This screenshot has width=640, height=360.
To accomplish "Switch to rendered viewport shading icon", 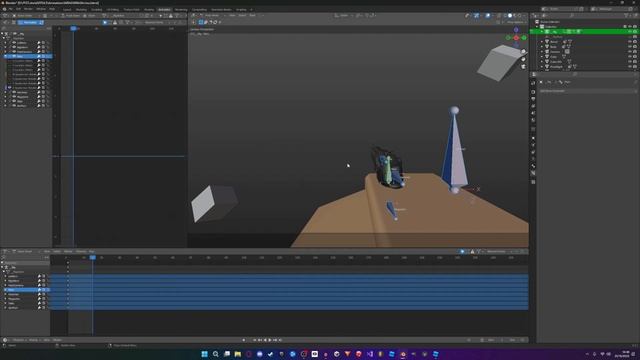I will coord(519,16).
